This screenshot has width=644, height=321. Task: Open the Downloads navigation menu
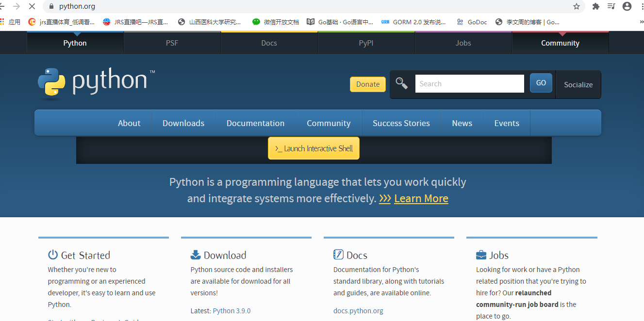[x=183, y=123]
